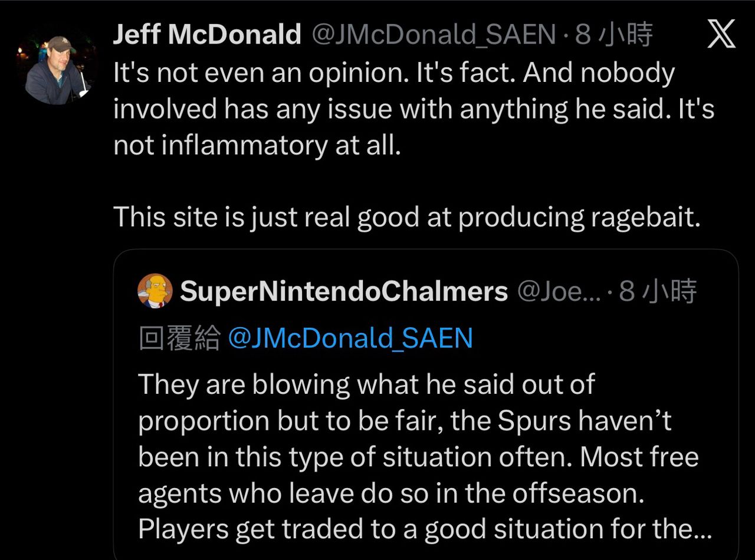The width and height of the screenshot is (755, 560).
Task: Select the "involved has any issue" text line
Action: coord(413,110)
